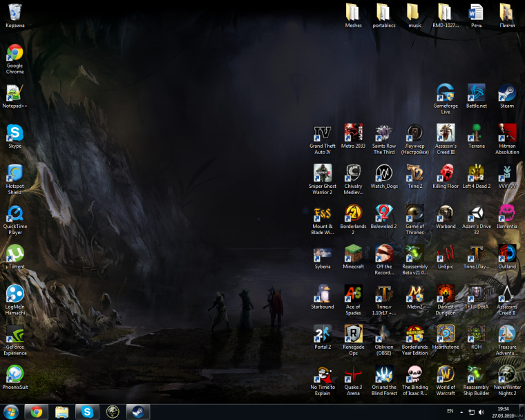The width and height of the screenshot is (525, 420).
Task: Click the Skype taskbar button
Action: [x=87, y=412]
